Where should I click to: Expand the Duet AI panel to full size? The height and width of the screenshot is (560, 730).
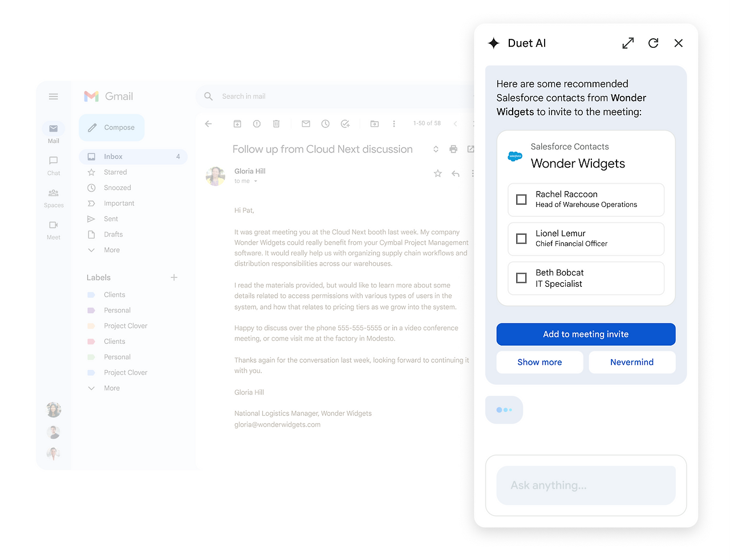pyautogui.click(x=628, y=43)
